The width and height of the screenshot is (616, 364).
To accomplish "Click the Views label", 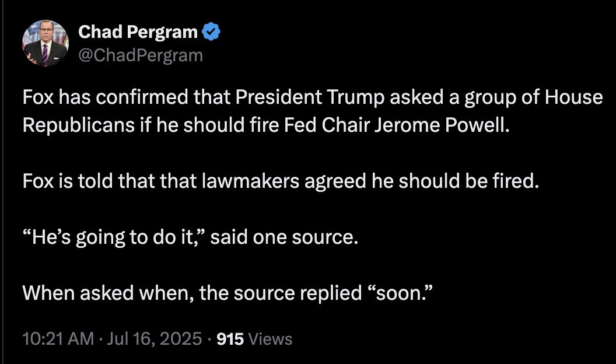I will point(270,338).
